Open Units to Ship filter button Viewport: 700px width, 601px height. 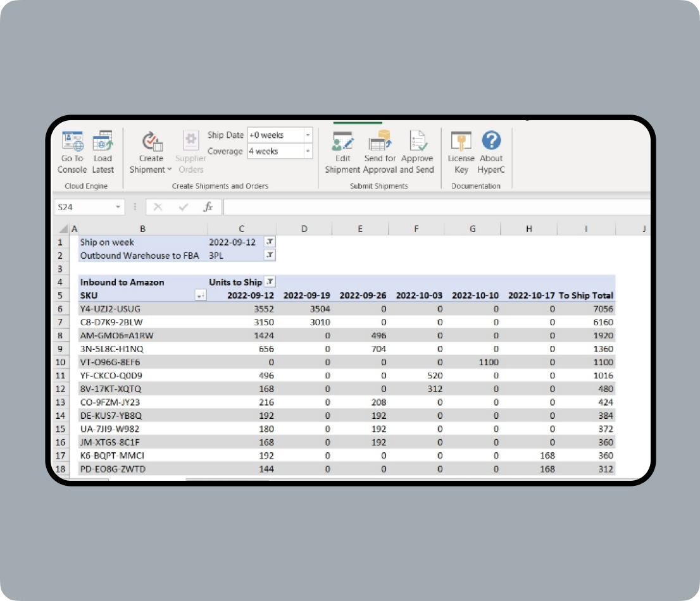tap(270, 282)
